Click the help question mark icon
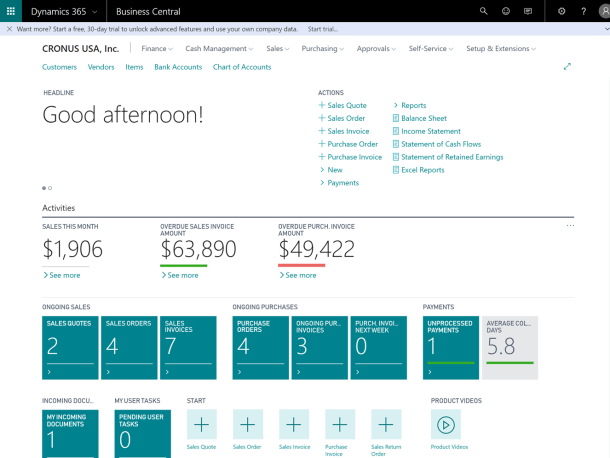Screen dimensions: 610x458 pos(586,11)
